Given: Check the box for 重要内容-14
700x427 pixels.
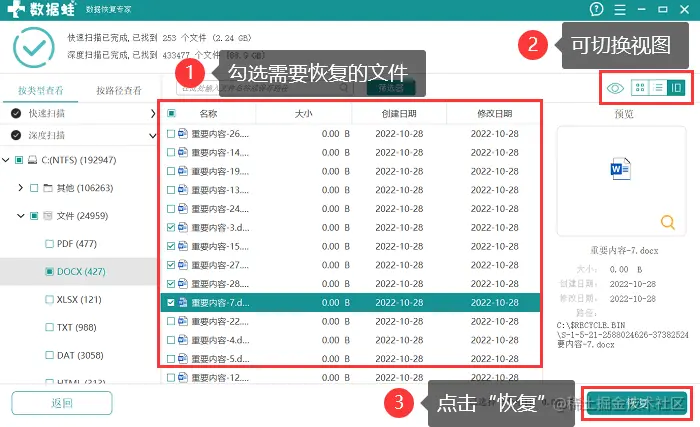Looking at the screenshot, I should pyautogui.click(x=171, y=152).
